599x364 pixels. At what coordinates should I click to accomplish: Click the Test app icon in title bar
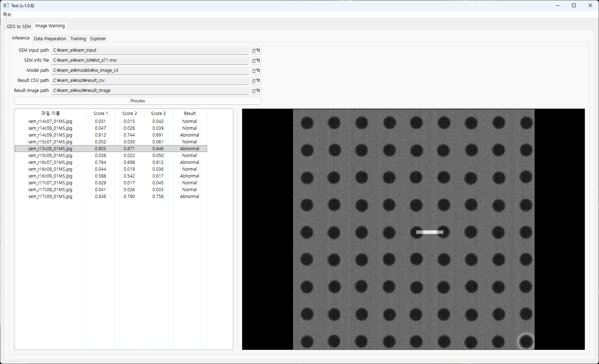click(6, 5)
